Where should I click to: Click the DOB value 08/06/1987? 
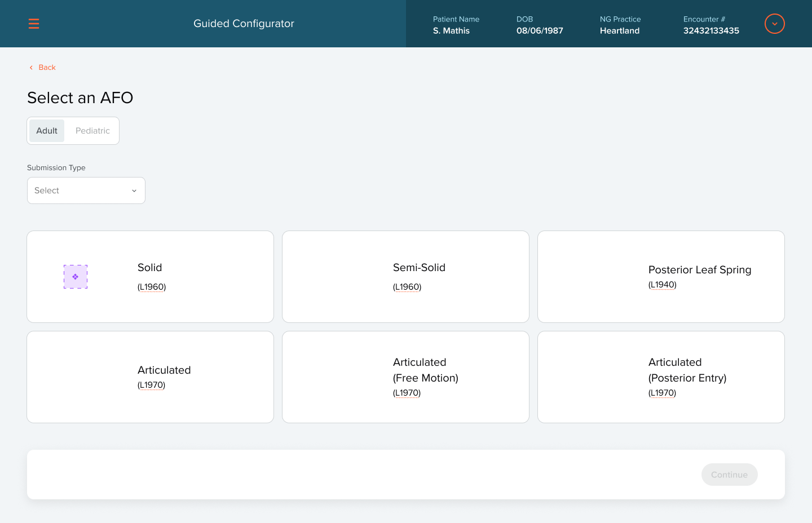540,31
